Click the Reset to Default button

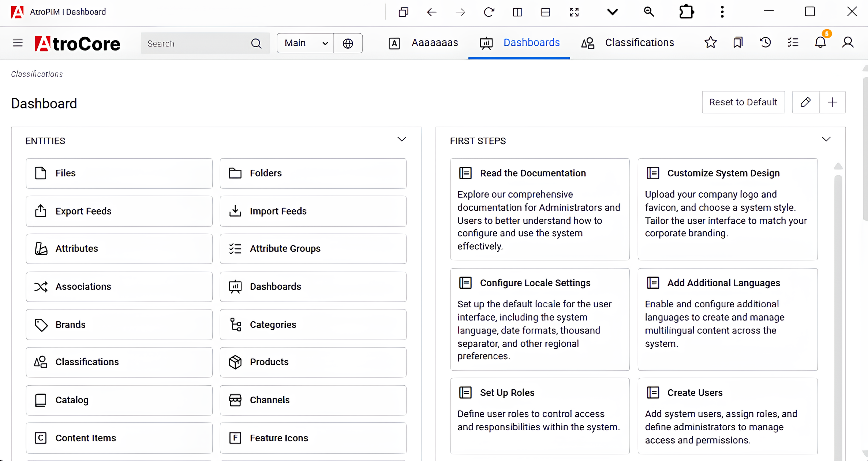point(743,102)
